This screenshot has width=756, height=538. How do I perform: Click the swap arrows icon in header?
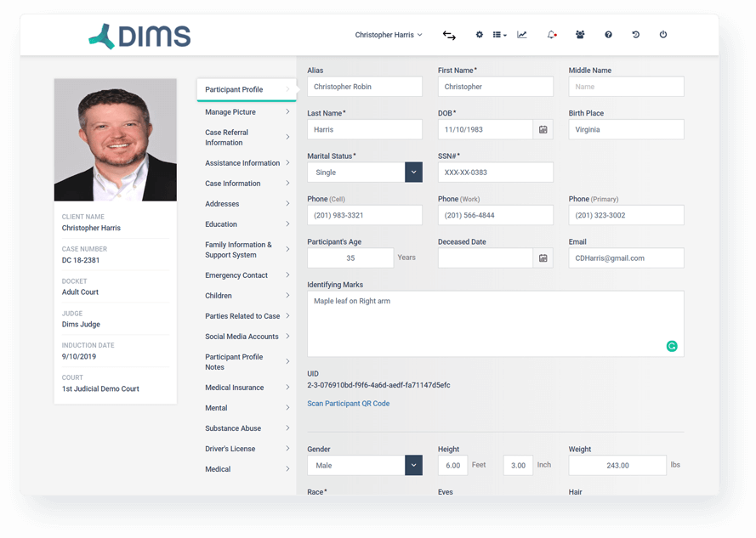449,35
